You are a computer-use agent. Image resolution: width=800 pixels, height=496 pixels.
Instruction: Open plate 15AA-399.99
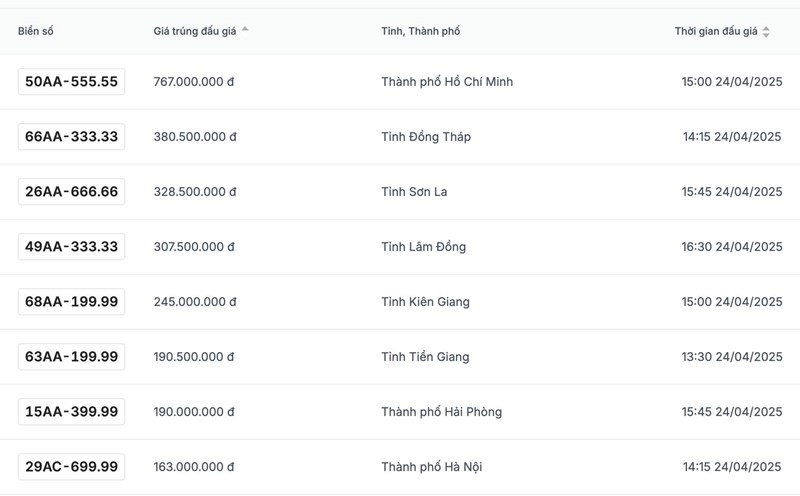(x=71, y=412)
